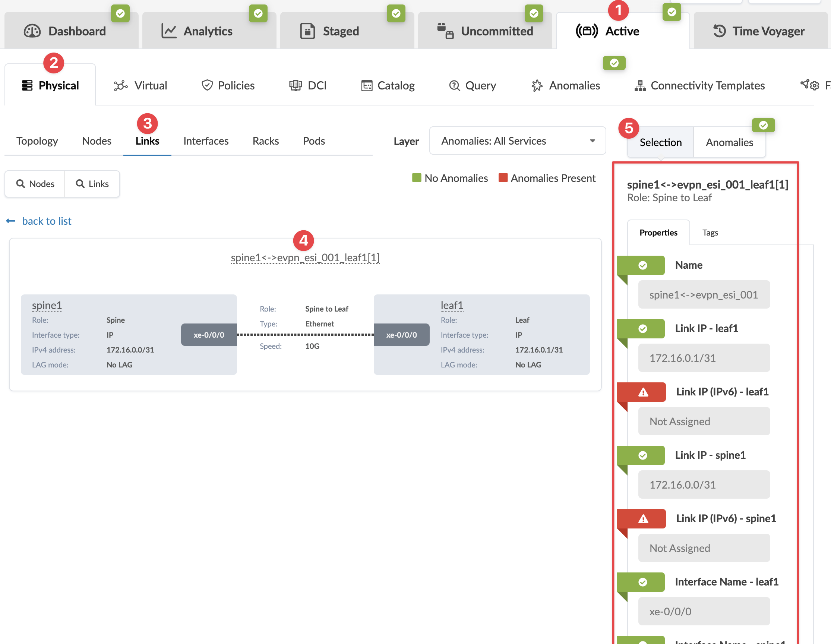This screenshot has width=831, height=644.
Task: Click the green status check above Anomalies
Action: pyautogui.click(x=614, y=63)
